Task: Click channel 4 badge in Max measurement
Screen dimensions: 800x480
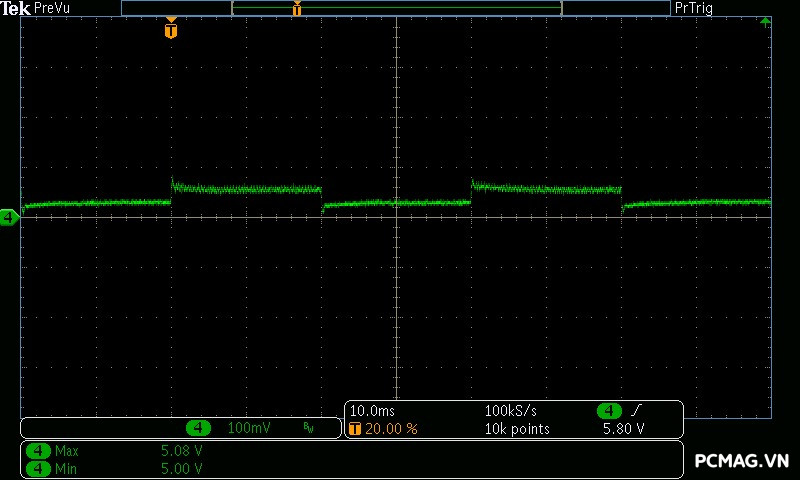Action: coord(38,451)
